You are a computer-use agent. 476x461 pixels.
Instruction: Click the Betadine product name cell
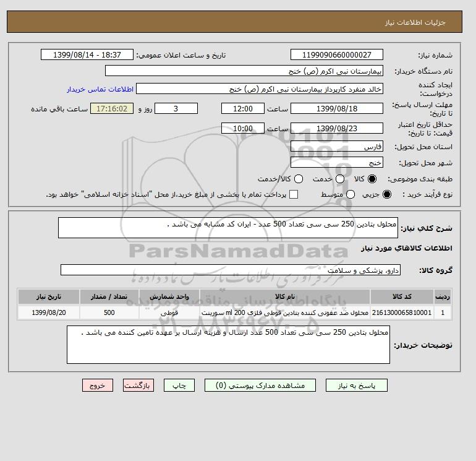click(x=285, y=312)
